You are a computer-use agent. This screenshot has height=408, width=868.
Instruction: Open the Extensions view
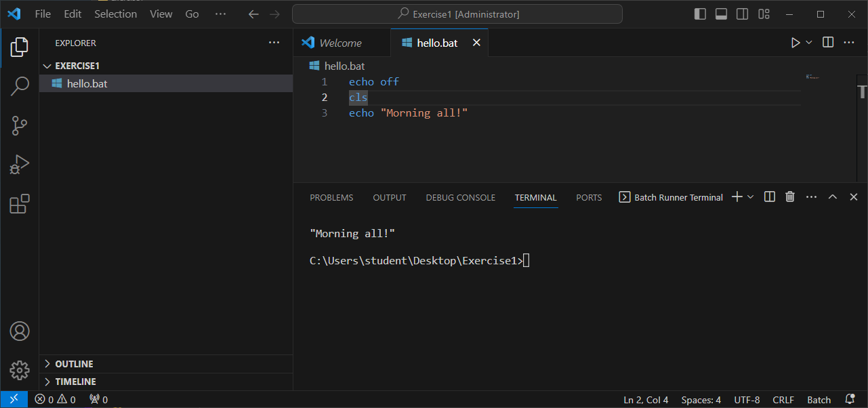point(20,204)
